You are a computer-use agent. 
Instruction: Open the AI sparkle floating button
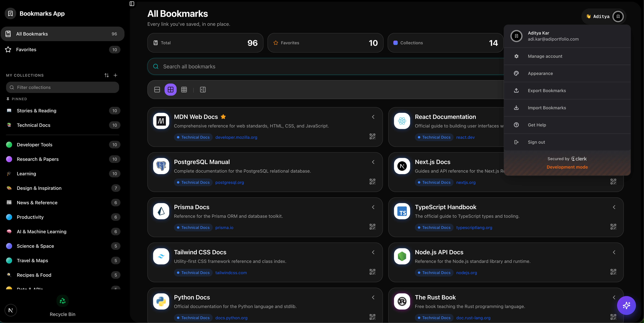coord(626,305)
